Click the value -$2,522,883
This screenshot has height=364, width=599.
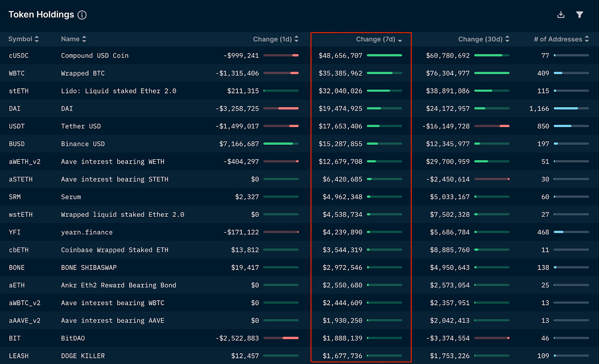[x=237, y=338]
